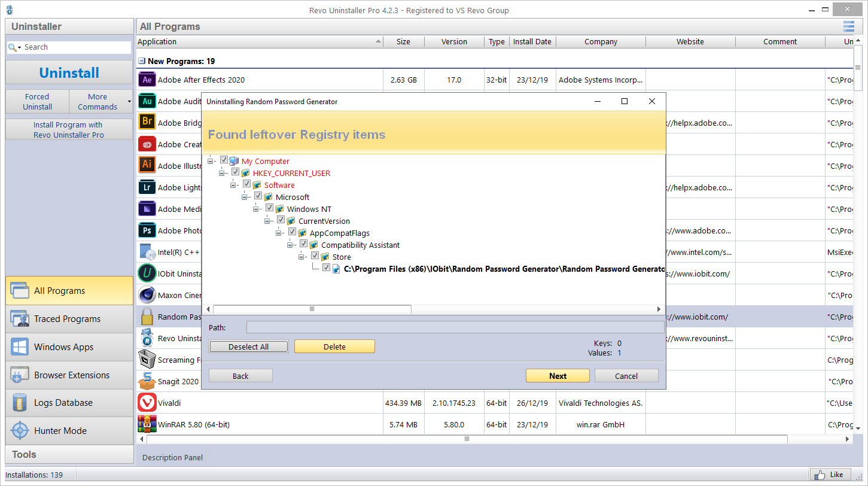Image resolution: width=868 pixels, height=486 pixels.
Task: Uncheck the My Computer checkbox
Action: 224,160
